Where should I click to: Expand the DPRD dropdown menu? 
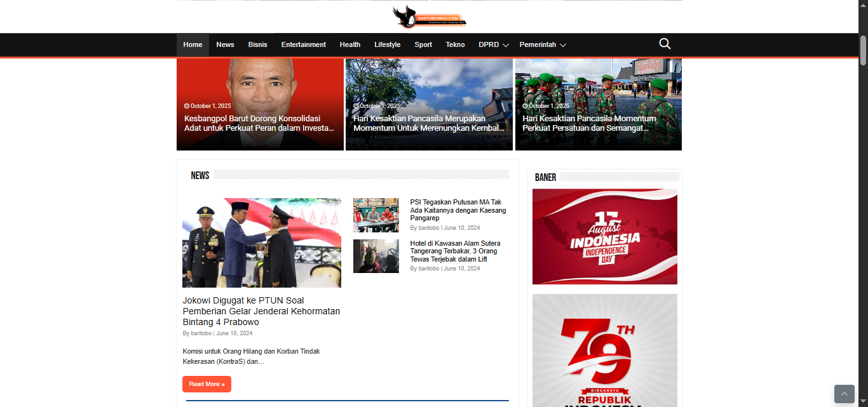[x=493, y=45]
